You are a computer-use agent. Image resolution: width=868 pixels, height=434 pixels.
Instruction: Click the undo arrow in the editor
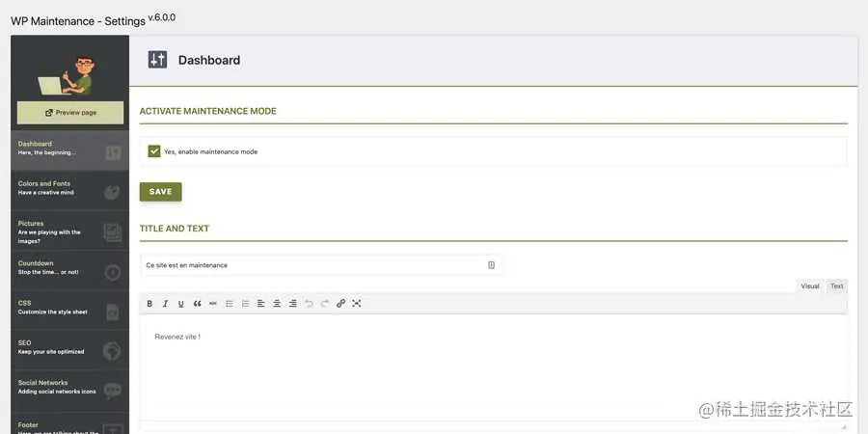tap(309, 304)
